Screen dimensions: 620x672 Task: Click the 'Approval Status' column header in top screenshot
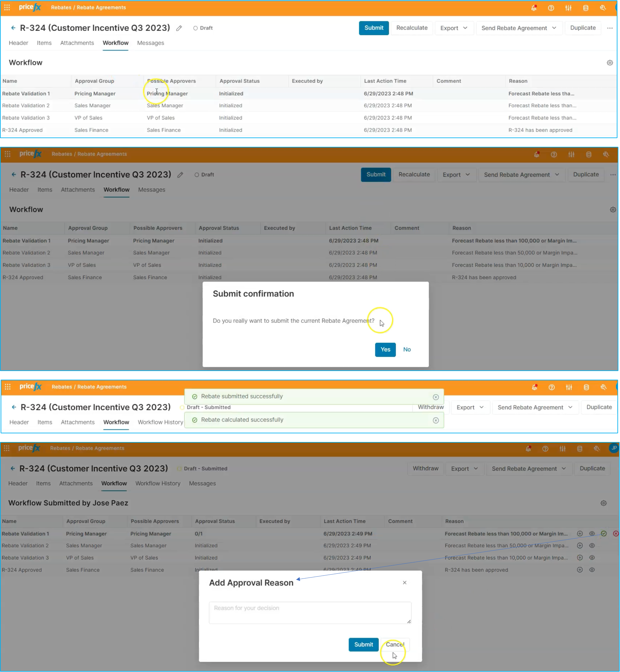(240, 81)
